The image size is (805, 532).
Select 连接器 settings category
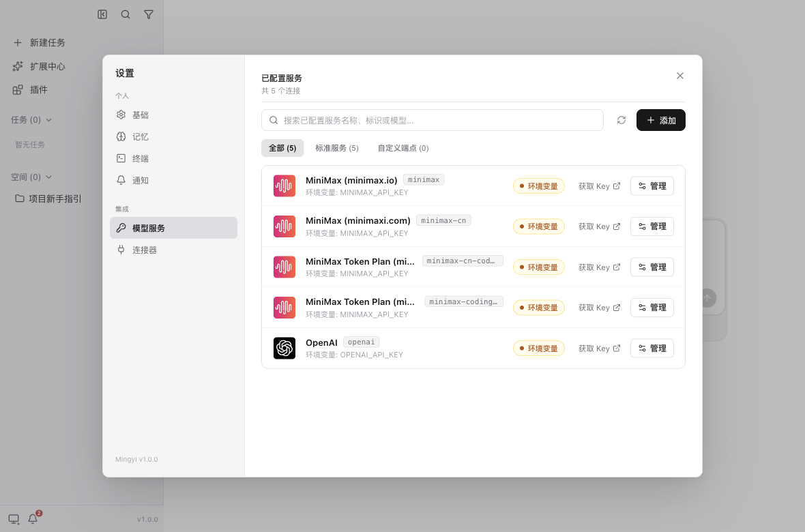click(173, 250)
